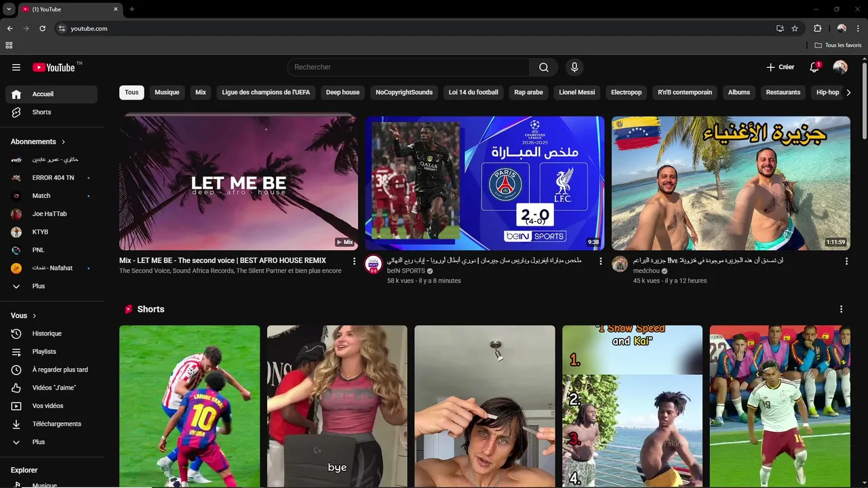This screenshot has width=868, height=488.
Task: Play PSG Liverpool highlights thumbnail
Action: coord(485,183)
